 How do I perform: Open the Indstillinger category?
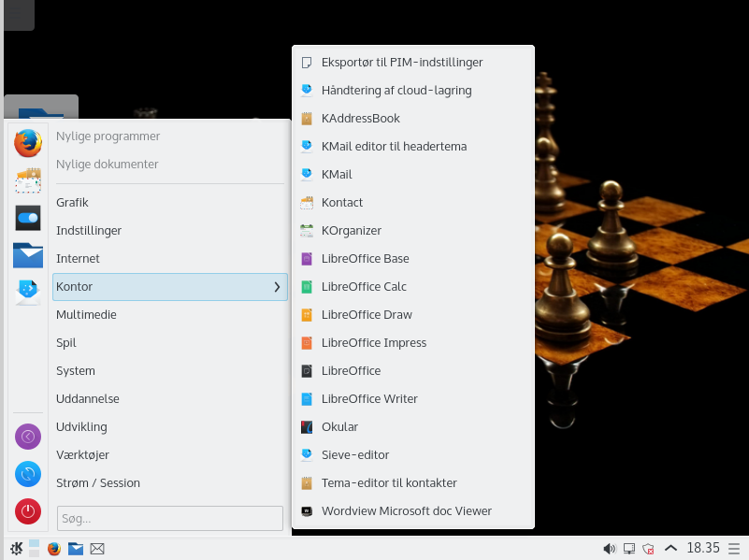pyautogui.click(x=170, y=231)
